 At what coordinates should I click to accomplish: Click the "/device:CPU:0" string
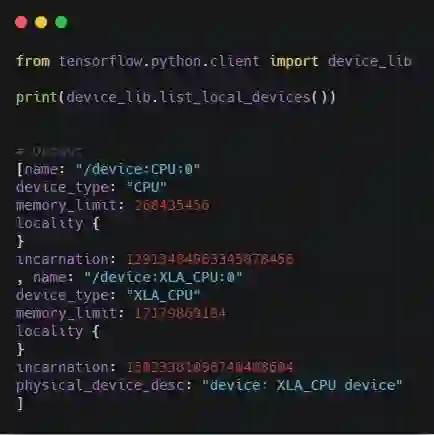click(138, 169)
